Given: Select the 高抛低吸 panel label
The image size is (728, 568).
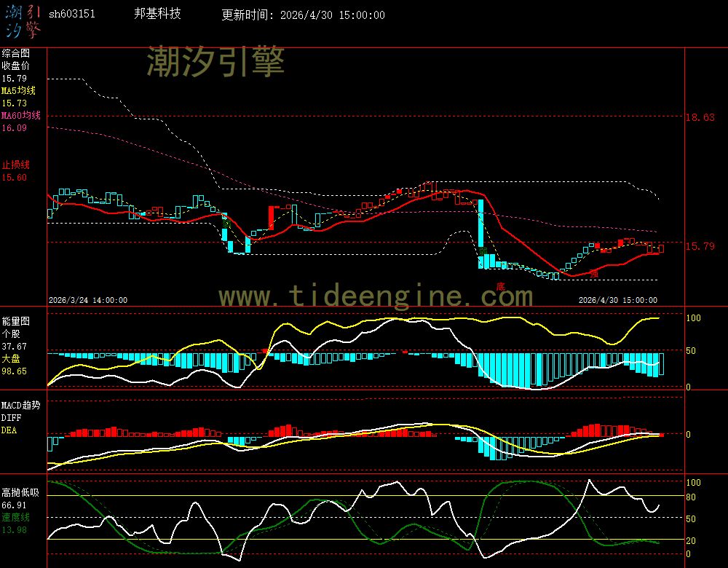Looking at the screenshot, I should tap(20, 492).
